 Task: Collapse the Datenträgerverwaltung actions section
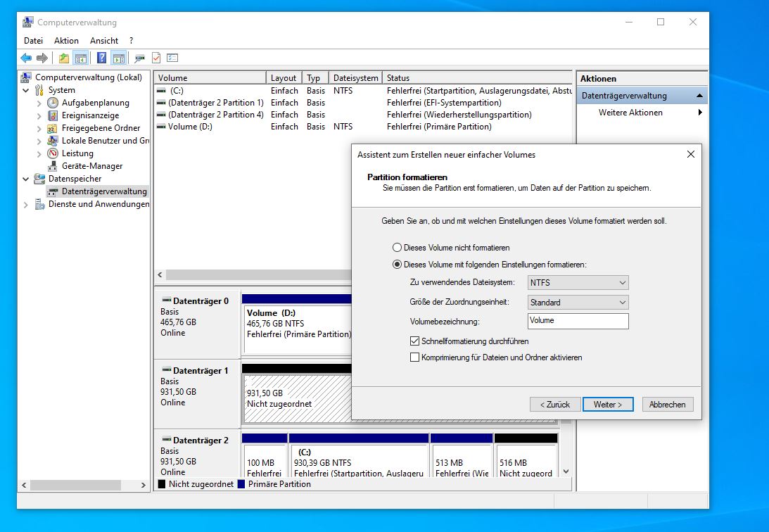pos(699,96)
